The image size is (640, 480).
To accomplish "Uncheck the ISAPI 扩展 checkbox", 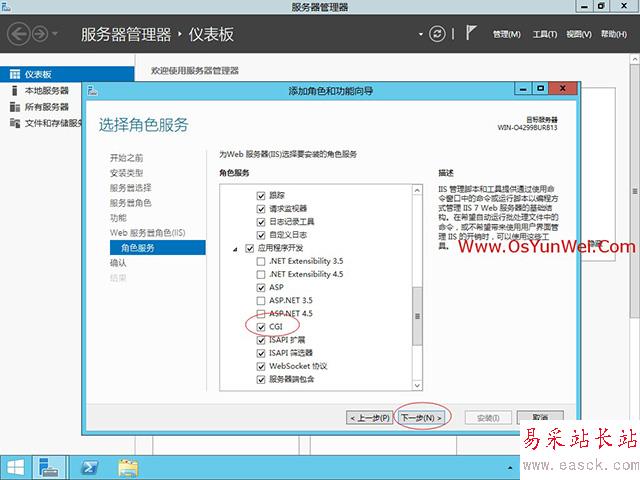I will 261,340.
